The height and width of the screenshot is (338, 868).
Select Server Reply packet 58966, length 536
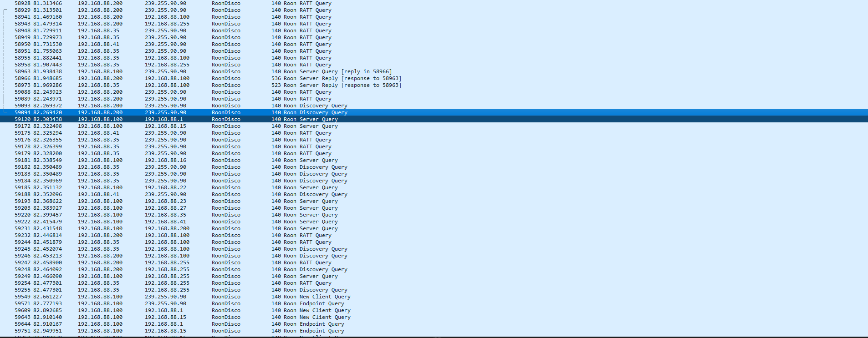[434, 78]
